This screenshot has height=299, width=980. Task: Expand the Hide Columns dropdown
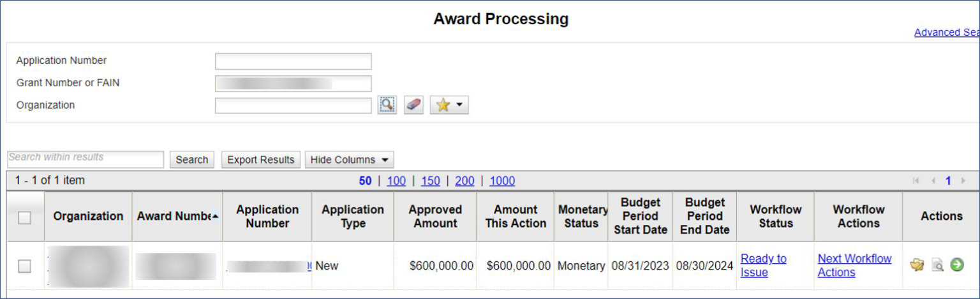pyautogui.click(x=349, y=160)
